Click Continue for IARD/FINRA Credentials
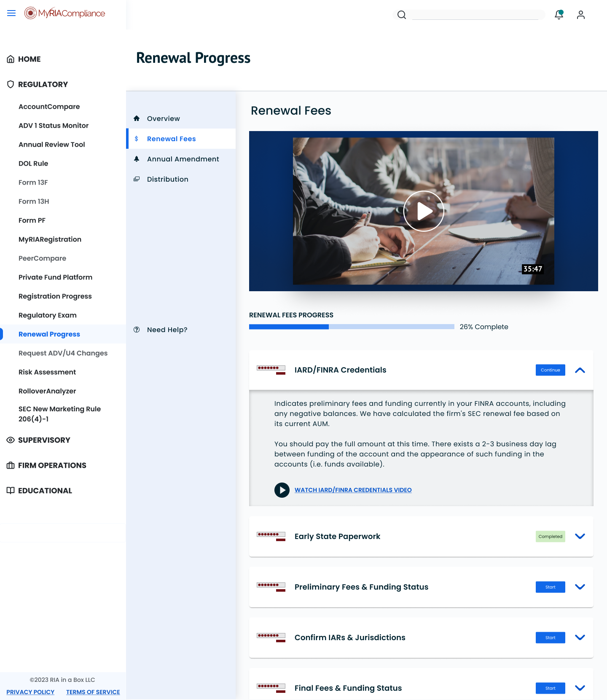Viewport: 607px width, 700px height. 551,370
